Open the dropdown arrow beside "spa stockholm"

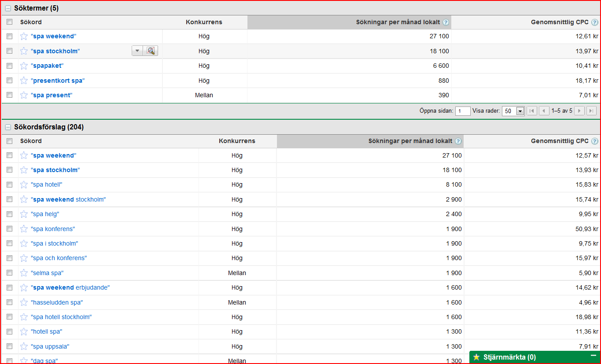[x=137, y=51]
